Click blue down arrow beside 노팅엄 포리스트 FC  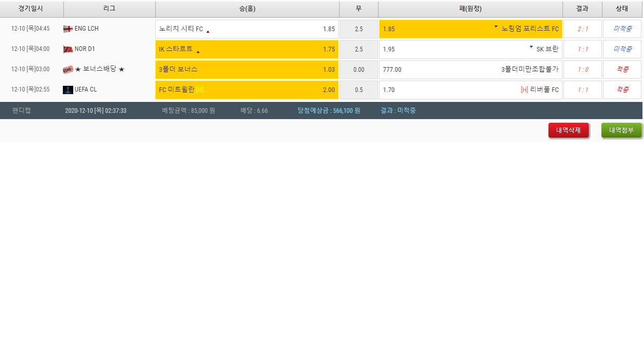[495, 27]
